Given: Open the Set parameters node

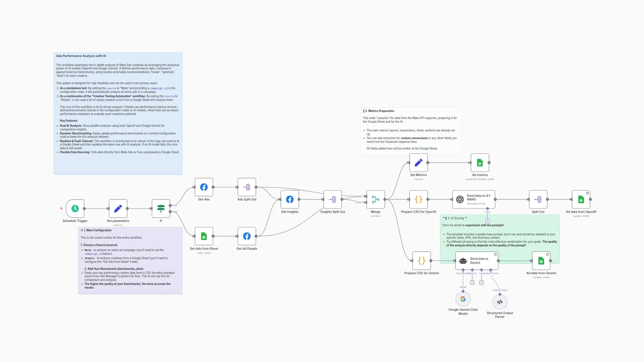Looking at the screenshot, I should click(118, 208).
